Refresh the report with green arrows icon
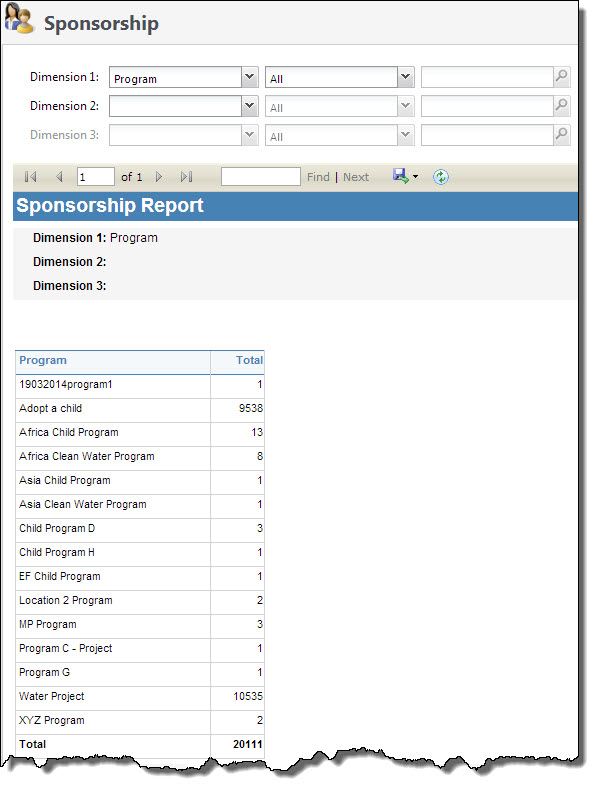The image size is (594, 794). click(441, 177)
